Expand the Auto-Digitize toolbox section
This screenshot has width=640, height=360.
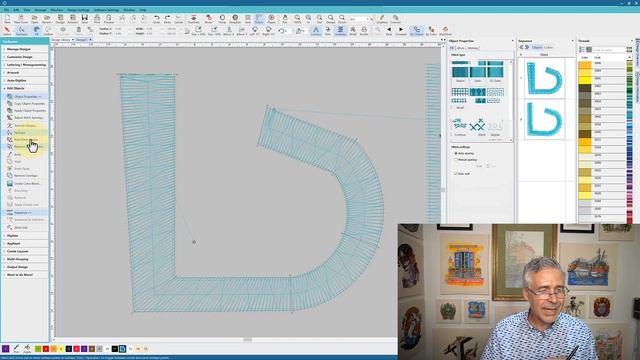tap(24, 80)
